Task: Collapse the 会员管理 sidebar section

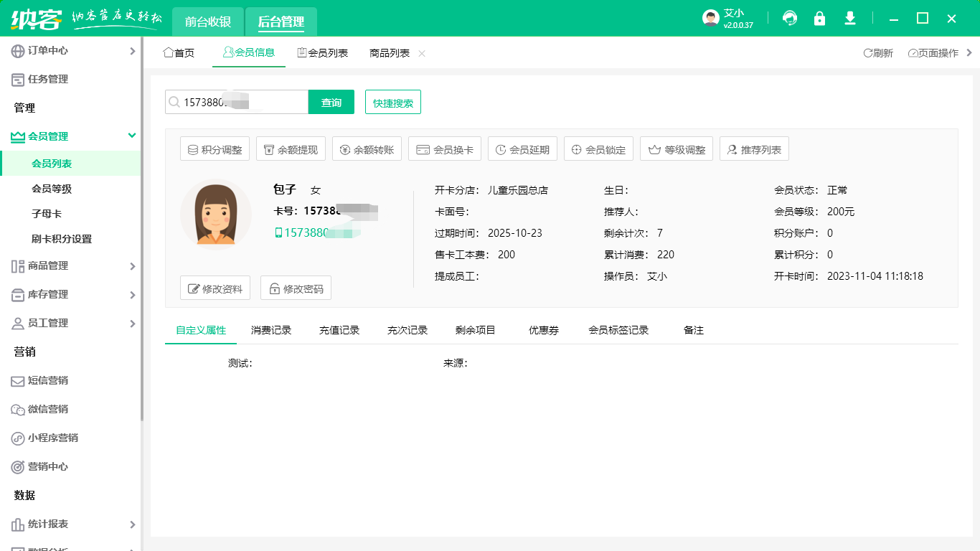Action: coord(132,136)
